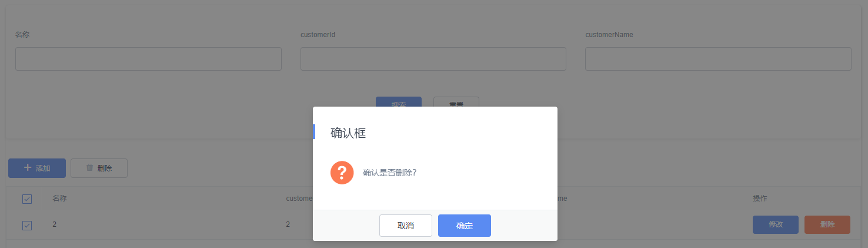Click the 名称 column header

click(x=59, y=199)
